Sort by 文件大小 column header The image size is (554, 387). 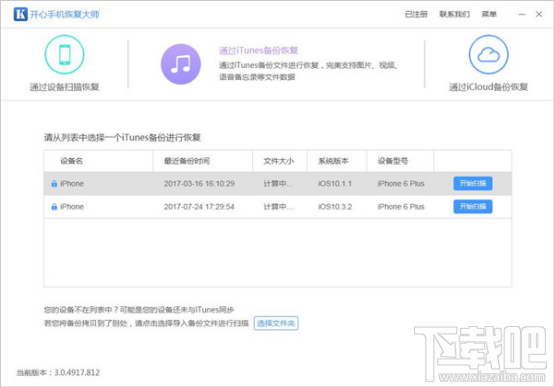pyautogui.click(x=280, y=161)
